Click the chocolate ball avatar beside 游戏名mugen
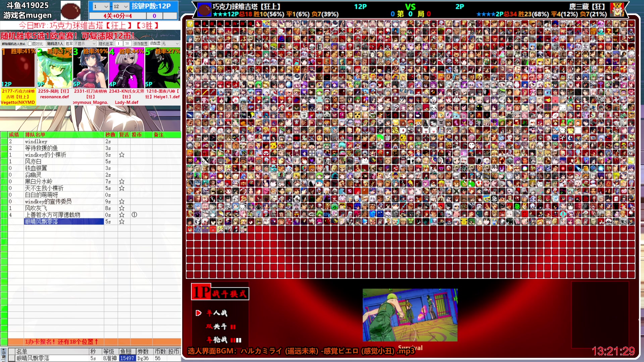This screenshot has width=644, height=362. [70, 10]
